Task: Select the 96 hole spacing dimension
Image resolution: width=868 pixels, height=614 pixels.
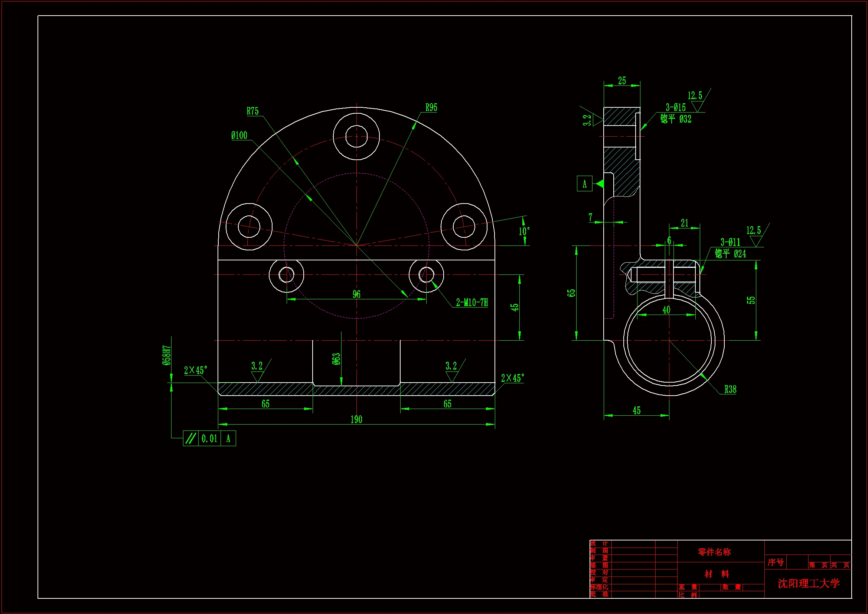Action: click(356, 294)
